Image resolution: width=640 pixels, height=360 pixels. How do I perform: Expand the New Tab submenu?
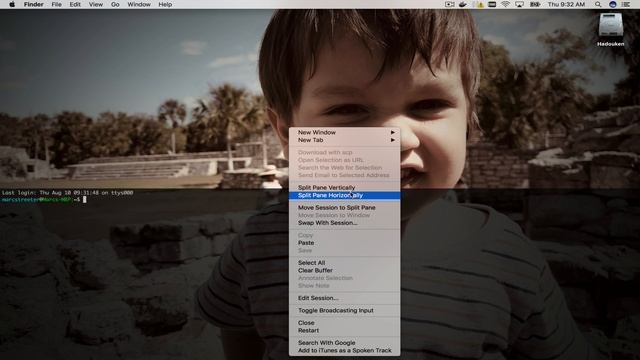[344, 140]
